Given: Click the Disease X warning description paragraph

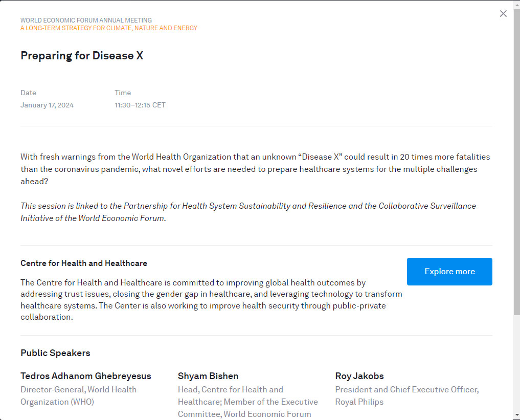Looking at the screenshot, I should (x=248, y=169).
